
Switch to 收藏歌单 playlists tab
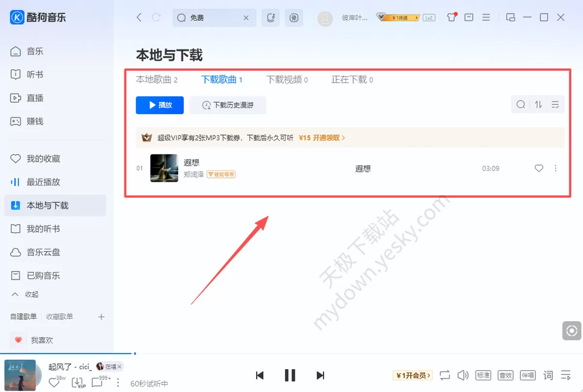point(59,317)
